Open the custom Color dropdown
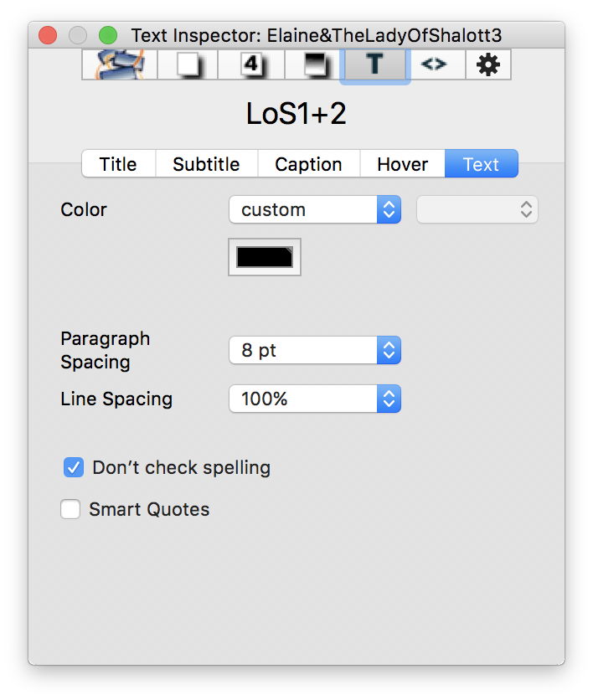The image size is (593, 700). pos(315,209)
